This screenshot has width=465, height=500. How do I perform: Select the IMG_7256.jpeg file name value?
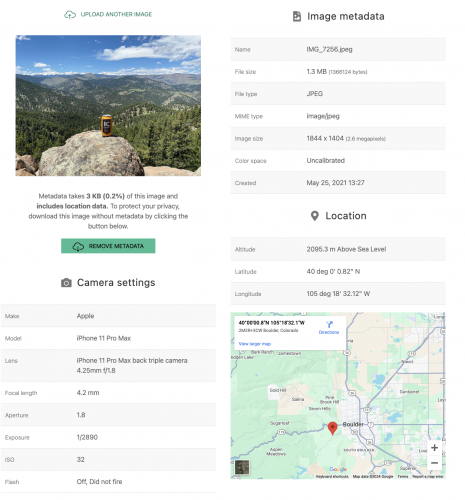(x=329, y=49)
